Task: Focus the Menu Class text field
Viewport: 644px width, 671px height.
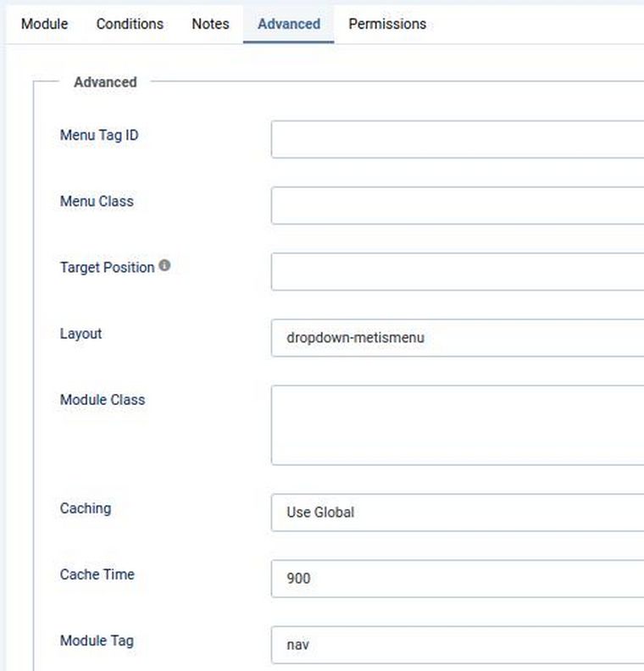Action: pyautogui.click(x=458, y=206)
